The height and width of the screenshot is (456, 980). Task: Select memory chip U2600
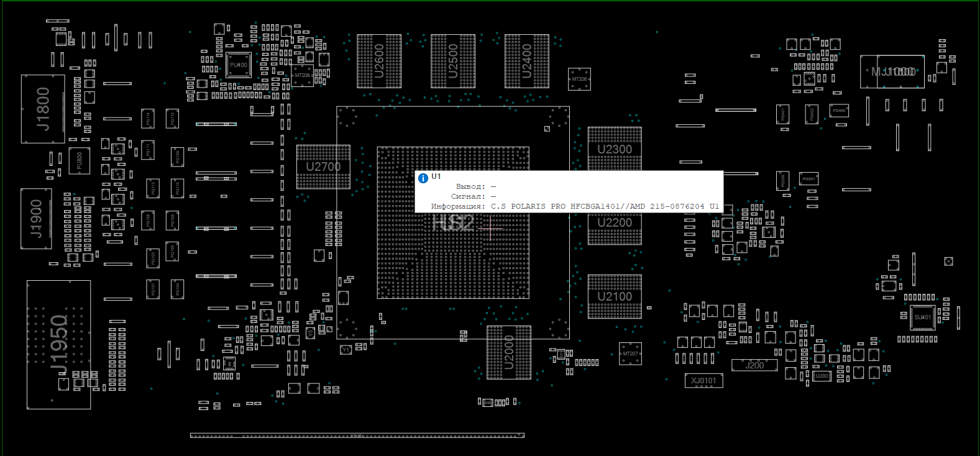tap(378, 61)
